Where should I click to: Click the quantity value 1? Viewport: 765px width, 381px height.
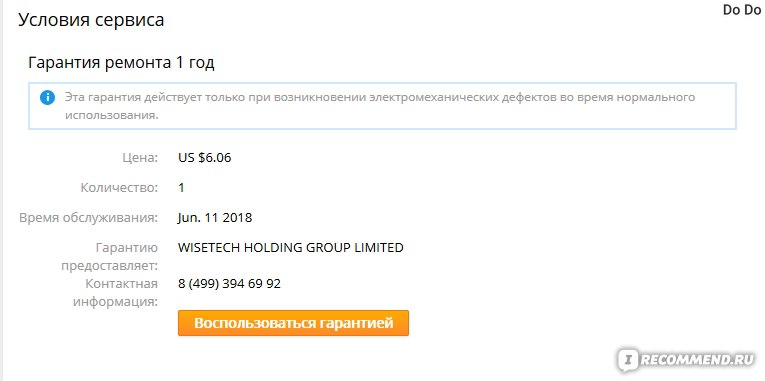tap(181, 188)
